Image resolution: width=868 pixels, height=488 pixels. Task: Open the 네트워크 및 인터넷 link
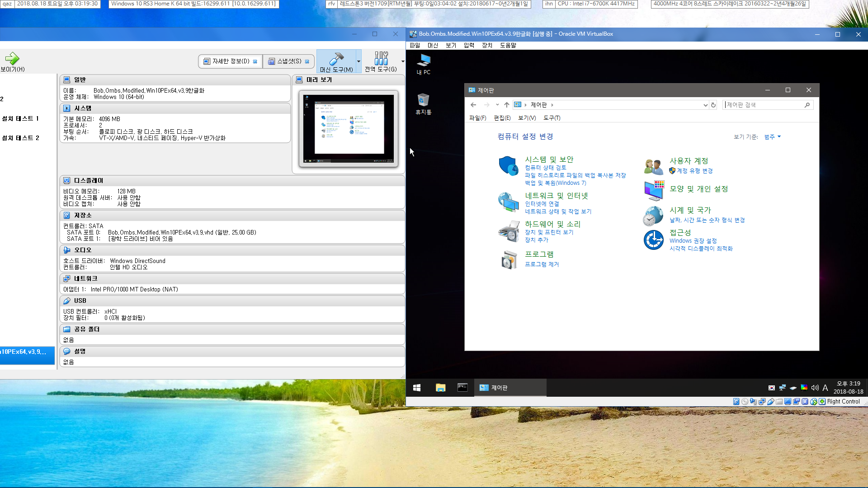coord(557,196)
